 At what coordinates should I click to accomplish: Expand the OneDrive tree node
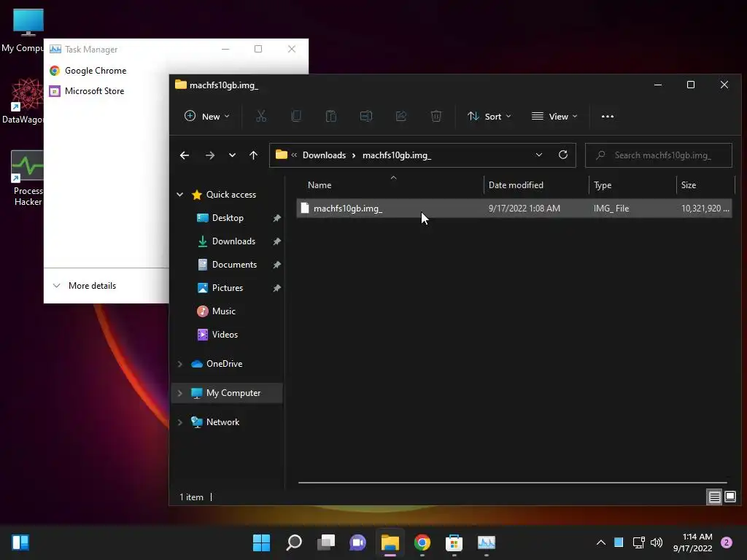pyautogui.click(x=179, y=364)
